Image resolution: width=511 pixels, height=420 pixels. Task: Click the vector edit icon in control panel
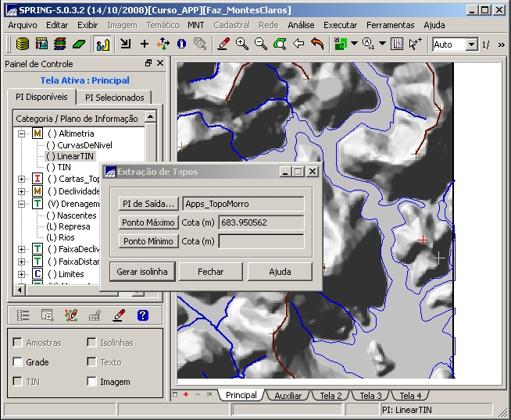(x=71, y=315)
